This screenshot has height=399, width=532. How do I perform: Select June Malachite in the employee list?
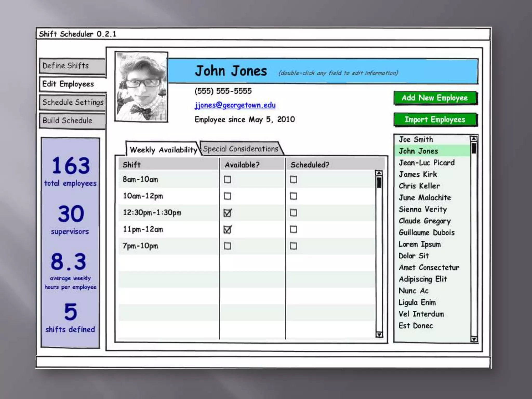tap(432, 198)
